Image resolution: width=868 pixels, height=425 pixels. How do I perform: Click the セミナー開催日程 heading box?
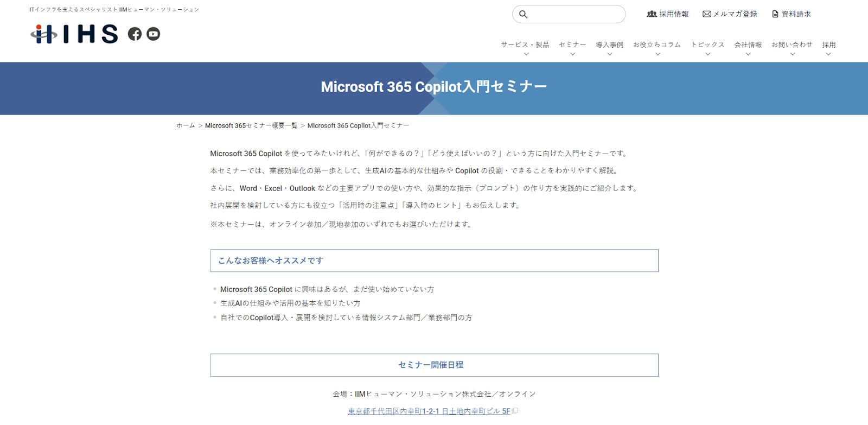[x=434, y=365]
